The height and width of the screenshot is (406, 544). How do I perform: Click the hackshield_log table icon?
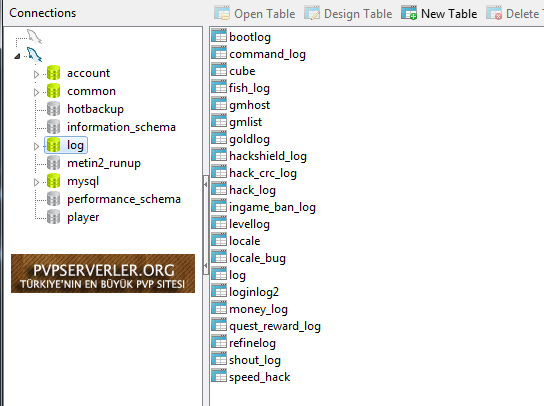tap(219, 155)
